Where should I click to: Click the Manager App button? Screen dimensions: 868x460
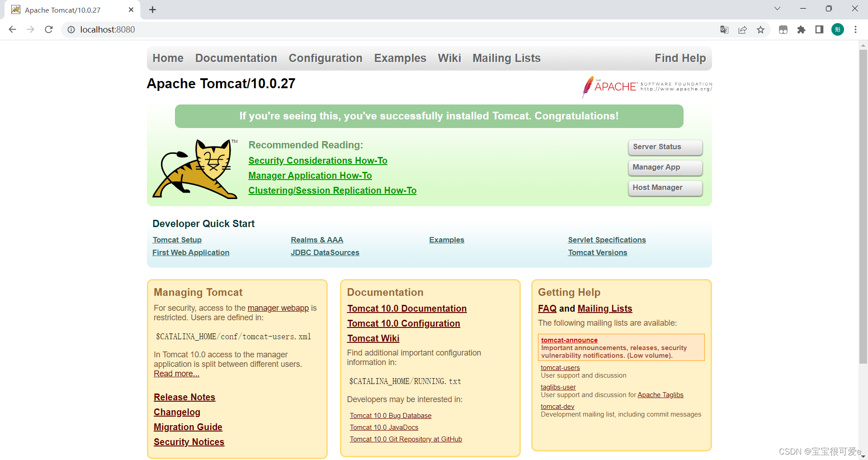(665, 167)
